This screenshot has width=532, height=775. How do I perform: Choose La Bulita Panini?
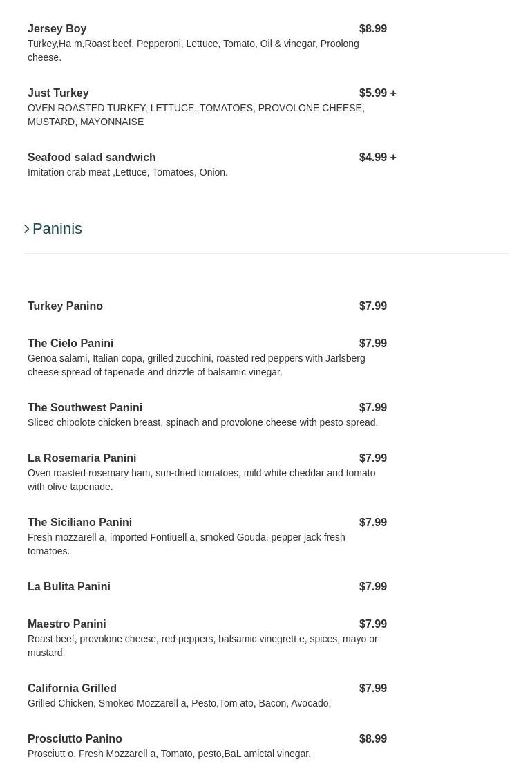pos(69,587)
